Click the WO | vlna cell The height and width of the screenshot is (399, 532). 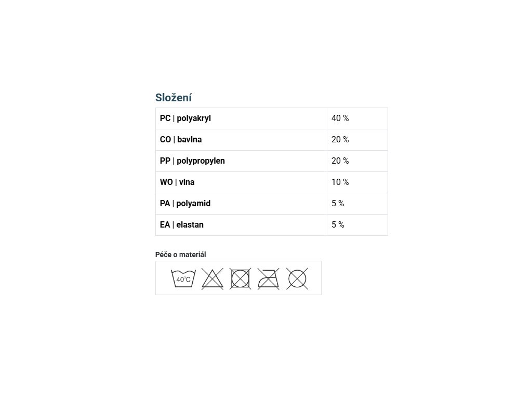tap(177, 182)
